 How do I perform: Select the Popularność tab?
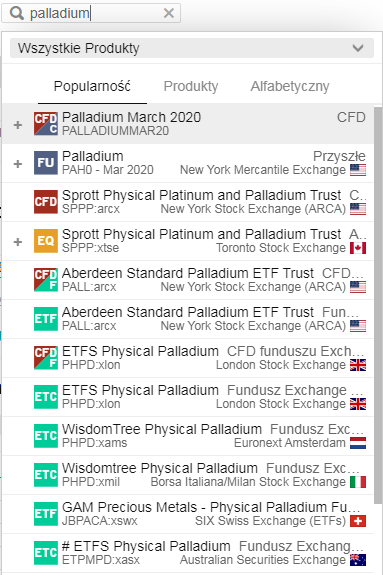92,86
